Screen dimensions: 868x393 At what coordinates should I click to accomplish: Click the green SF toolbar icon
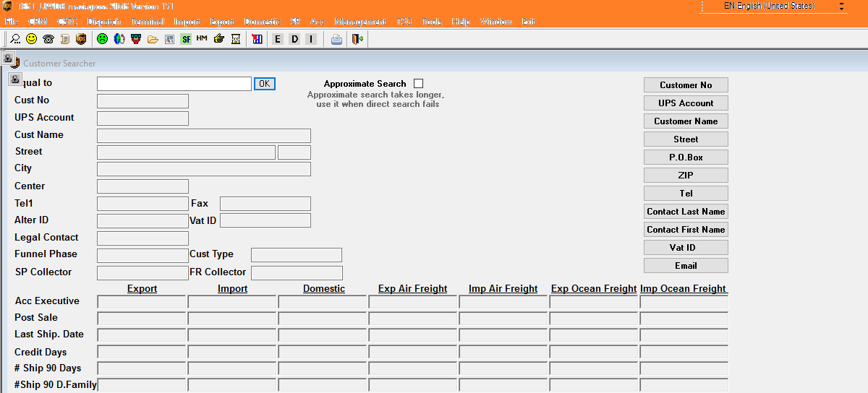coord(186,39)
